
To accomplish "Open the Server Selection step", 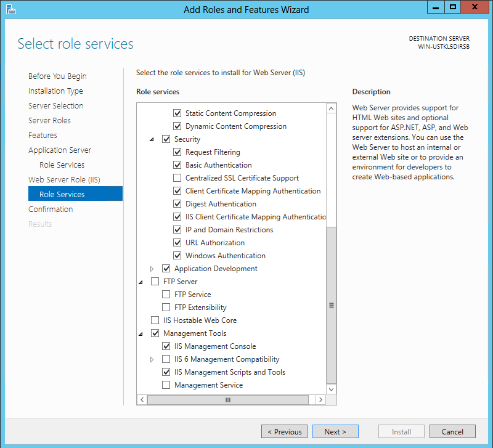I will [55, 105].
